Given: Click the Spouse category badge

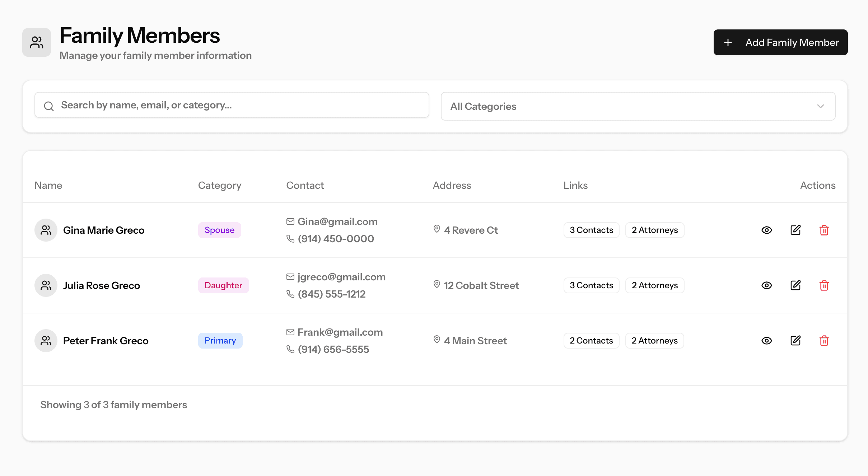Looking at the screenshot, I should pos(219,230).
